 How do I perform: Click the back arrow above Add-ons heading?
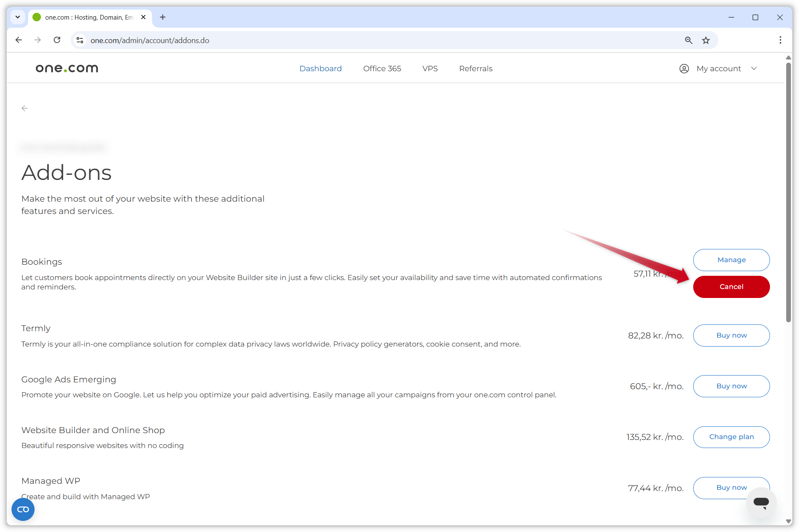(25, 108)
